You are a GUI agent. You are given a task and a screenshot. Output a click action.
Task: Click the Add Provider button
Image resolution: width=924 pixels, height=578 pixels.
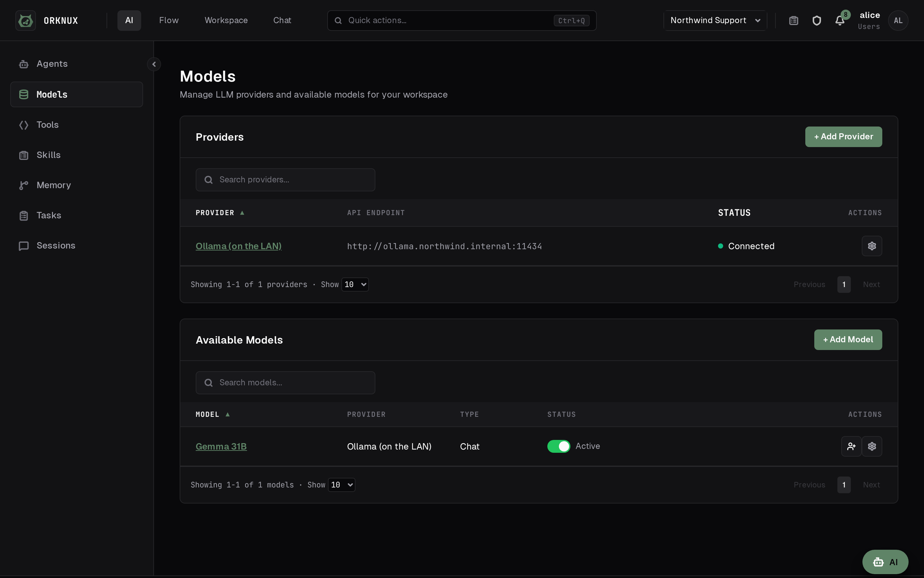(x=843, y=136)
